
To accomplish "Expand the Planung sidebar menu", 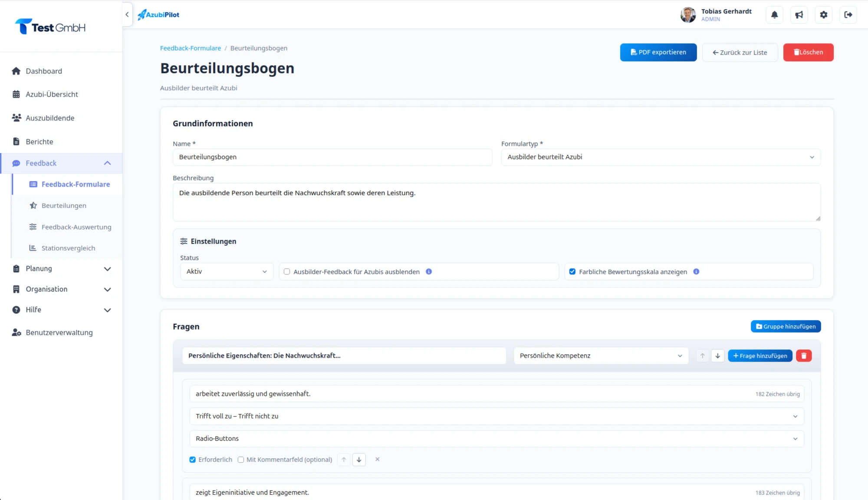I will (61, 269).
